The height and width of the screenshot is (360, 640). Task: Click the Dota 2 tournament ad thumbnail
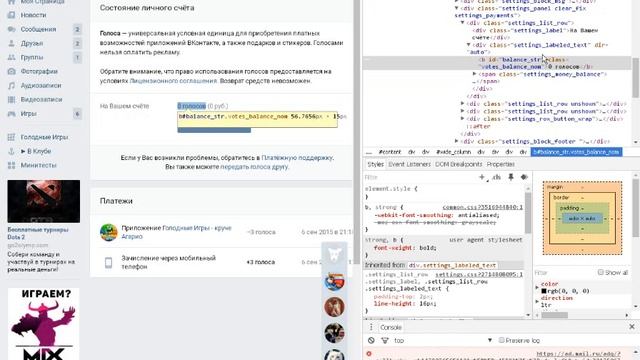[x=44, y=201]
